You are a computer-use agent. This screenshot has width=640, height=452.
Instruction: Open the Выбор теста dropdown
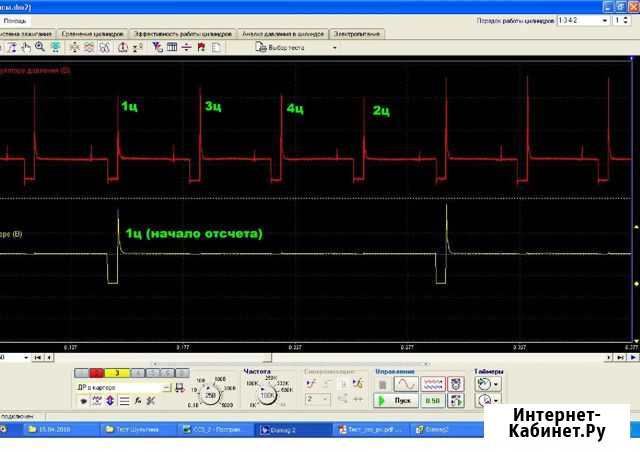296,48
